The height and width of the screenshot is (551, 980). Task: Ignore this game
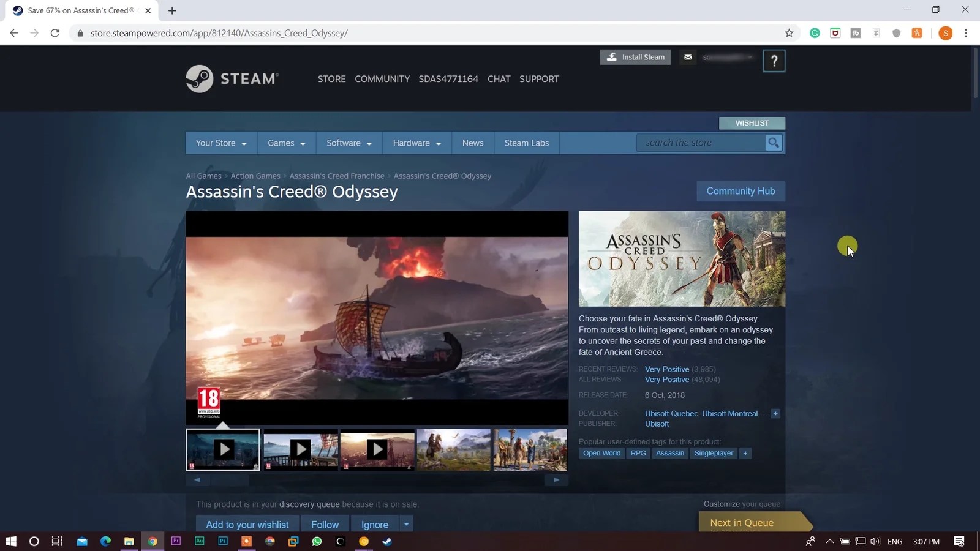[x=375, y=524]
